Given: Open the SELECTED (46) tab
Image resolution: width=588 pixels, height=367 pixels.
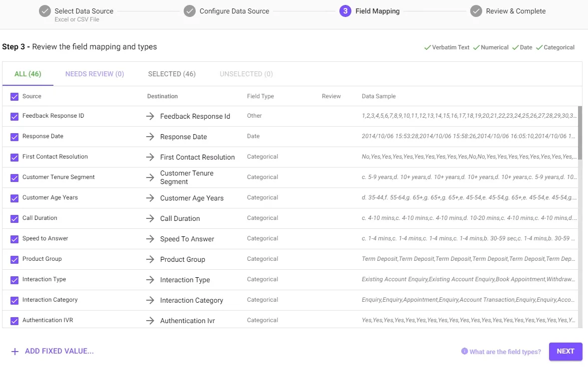Looking at the screenshot, I should click(172, 74).
